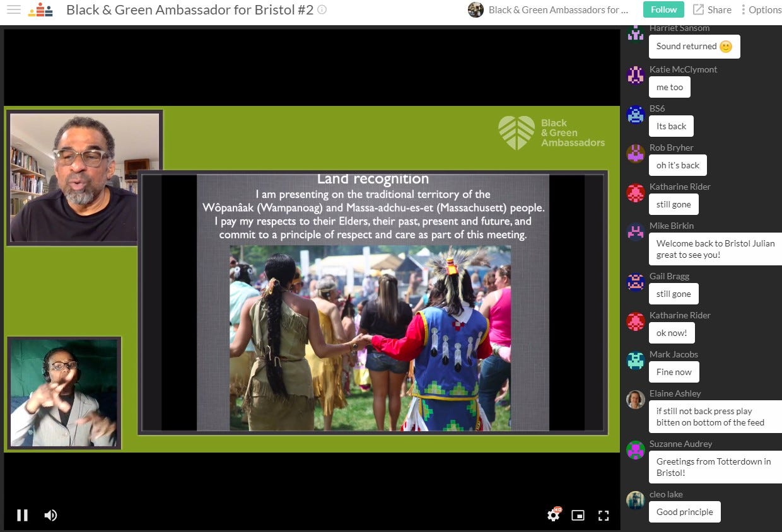Screen dimensions: 782x532
Task: Click Suzanne Audrey's chat avatar
Action: 636,449
